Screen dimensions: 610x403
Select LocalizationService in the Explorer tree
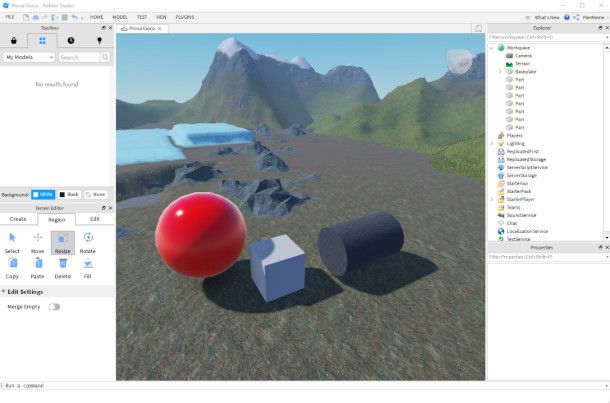tap(527, 231)
